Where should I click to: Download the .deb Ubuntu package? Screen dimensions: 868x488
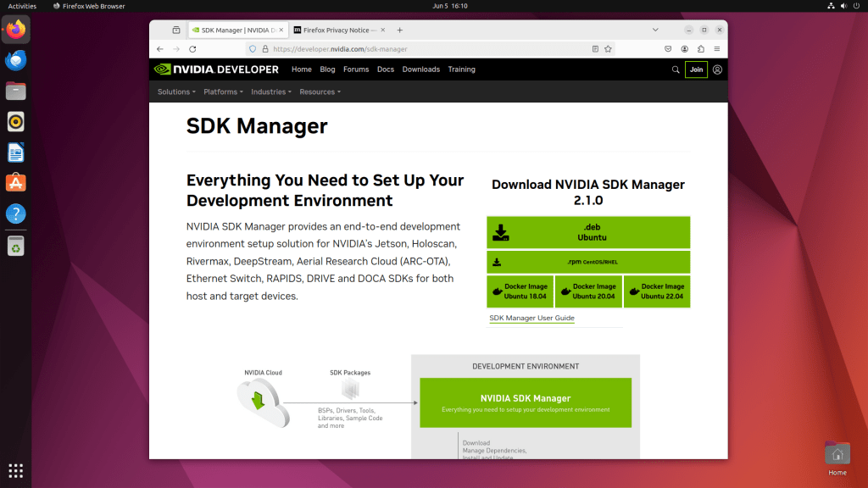(588, 232)
